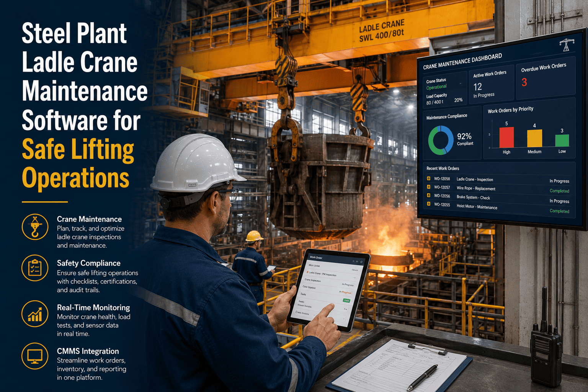Click the "Safe Lifting Operations" yellow headline

tap(78, 164)
